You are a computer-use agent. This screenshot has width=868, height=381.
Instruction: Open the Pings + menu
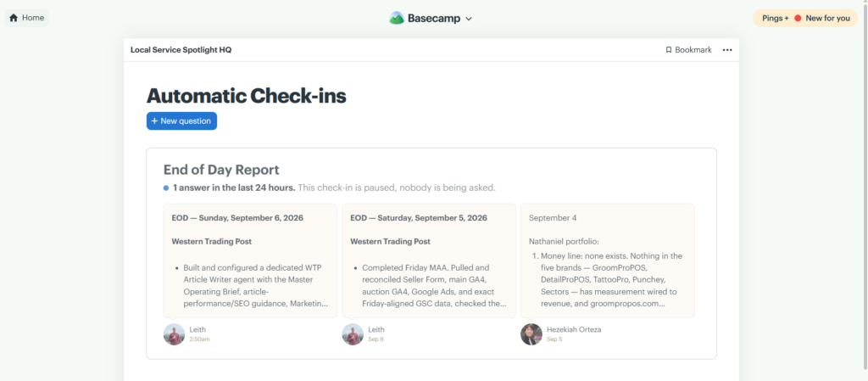click(775, 19)
